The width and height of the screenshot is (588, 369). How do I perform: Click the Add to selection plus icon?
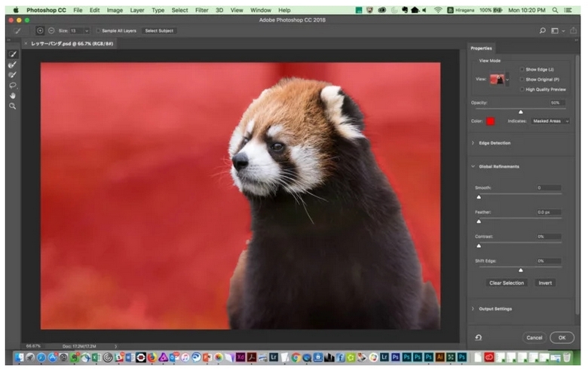pos(40,31)
